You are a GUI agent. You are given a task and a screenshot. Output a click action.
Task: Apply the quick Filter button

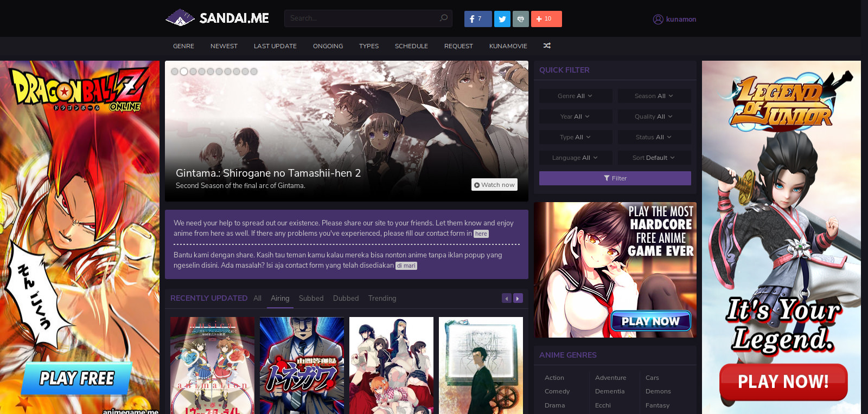[x=615, y=178]
